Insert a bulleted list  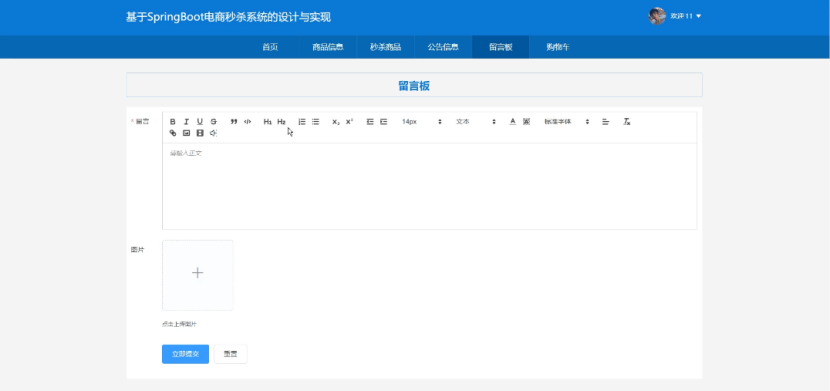click(x=315, y=122)
